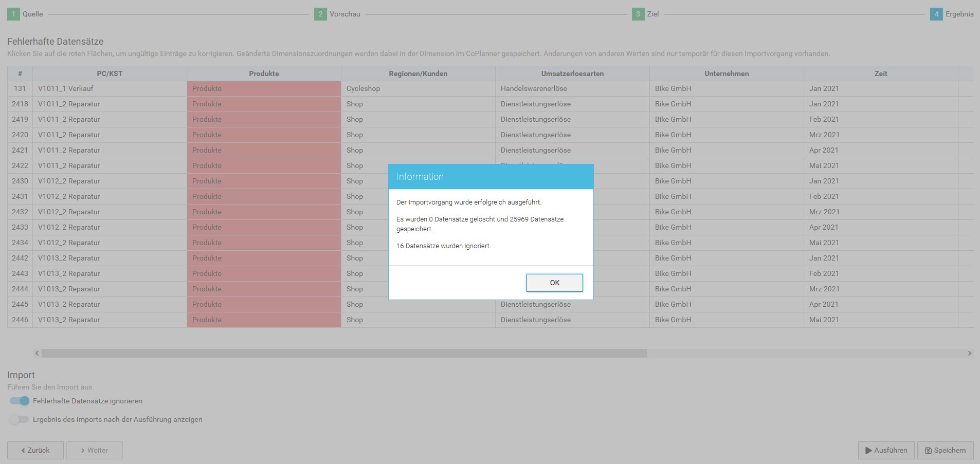Click 'Shop' in row 2443
Viewport: 980px width, 464px height.
[355, 273]
